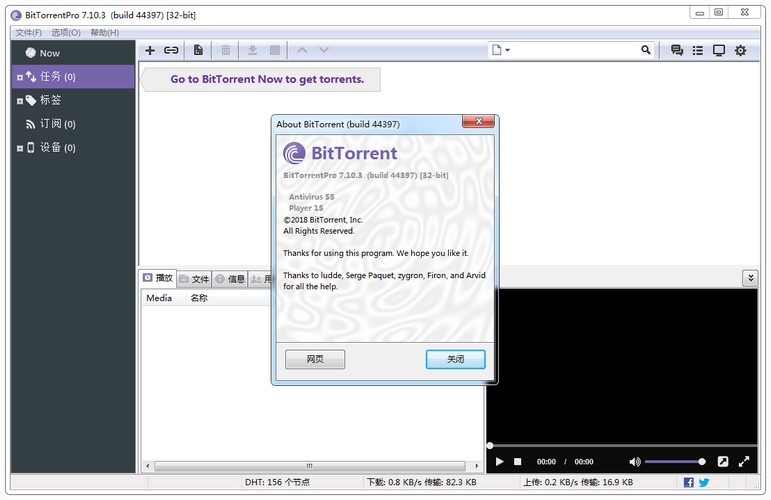Click the Remove torrent trash icon
771x500 pixels.
coord(226,50)
